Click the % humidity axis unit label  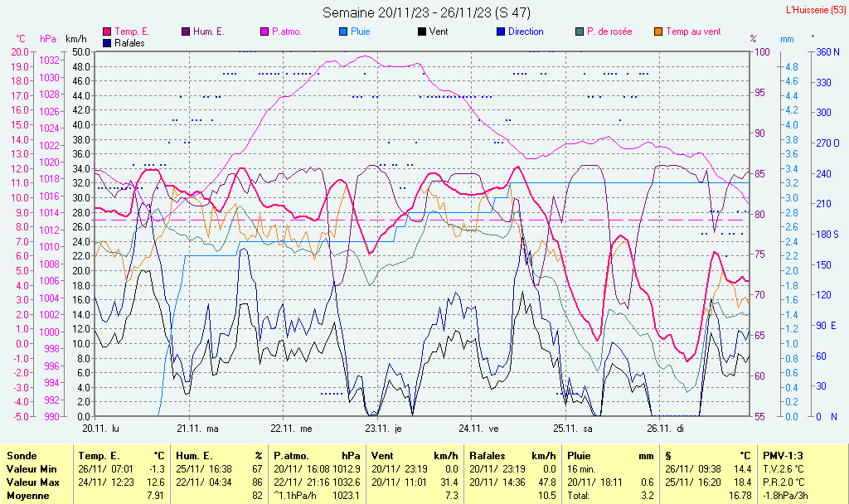pos(753,39)
